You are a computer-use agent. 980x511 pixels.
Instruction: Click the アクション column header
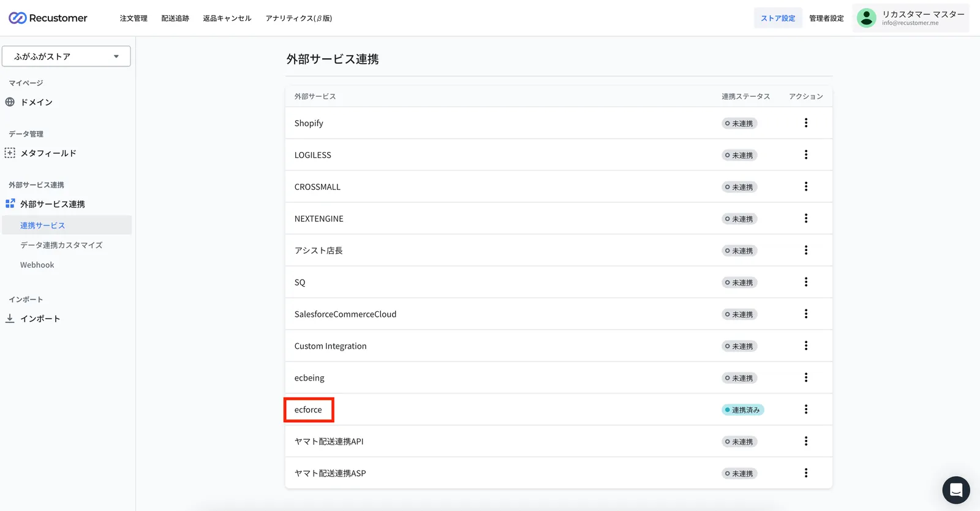806,96
